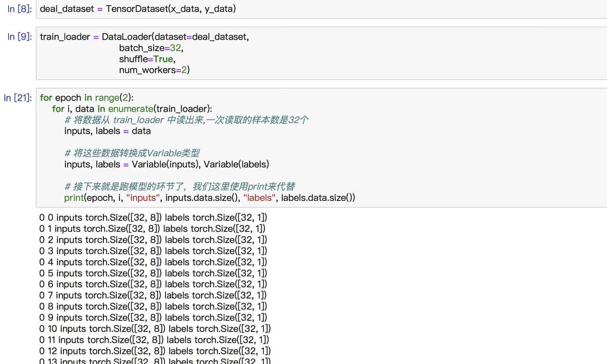Click the output line starting with 0 12

tap(154, 351)
